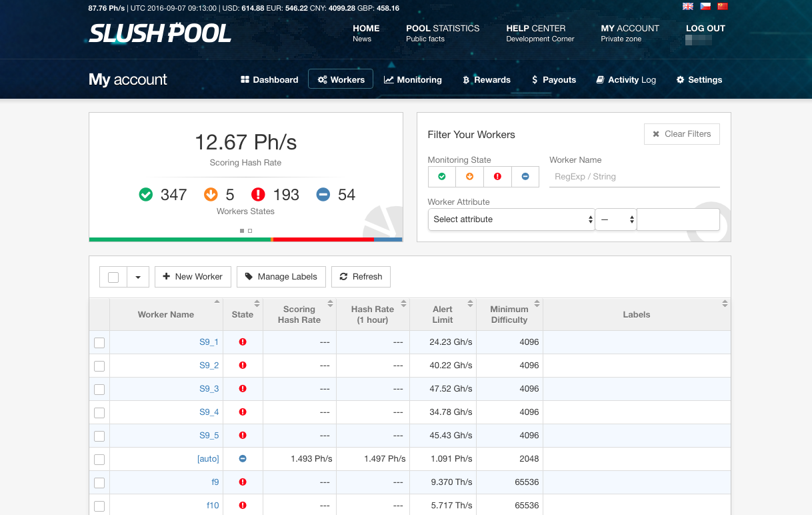Viewport: 812px width, 515px height.
Task: Click the orange low-performance state filter icon
Action: point(469,176)
